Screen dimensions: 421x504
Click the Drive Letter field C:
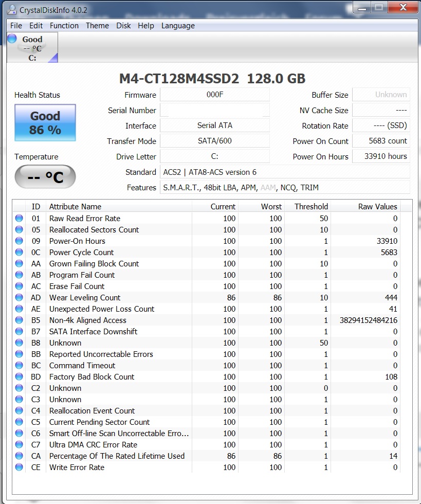coord(215,156)
